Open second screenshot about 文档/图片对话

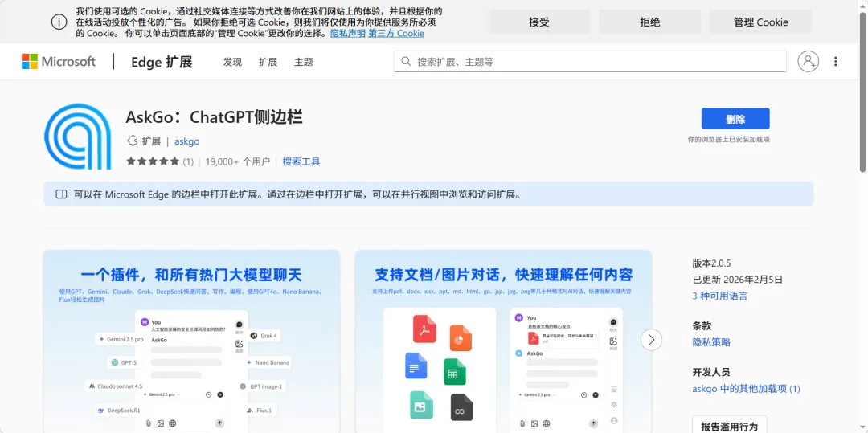coord(503,341)
